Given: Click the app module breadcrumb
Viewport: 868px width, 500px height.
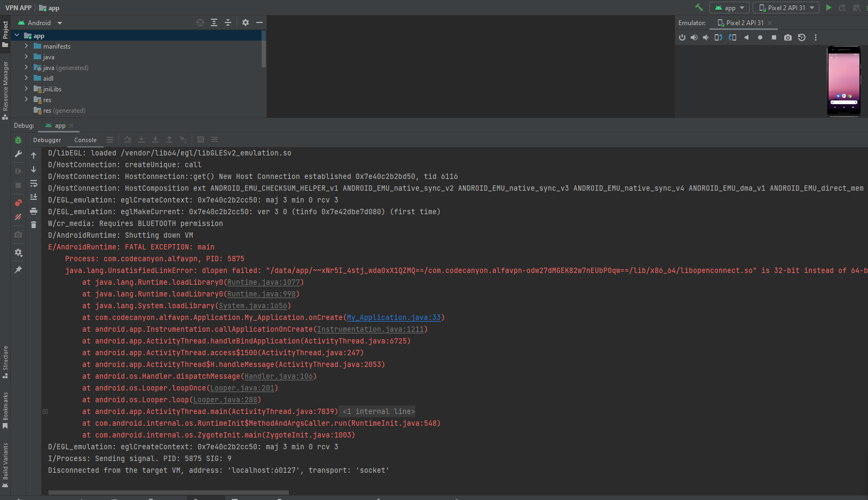Looking at the screenshot, I should [x=50, y=7].
